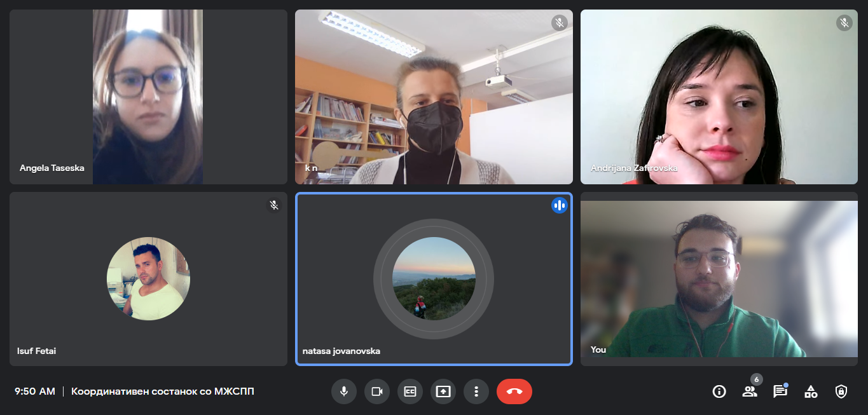Viewport: 868px width, 415px height.
Task: Open the activities panel
Action: (811, 391)
